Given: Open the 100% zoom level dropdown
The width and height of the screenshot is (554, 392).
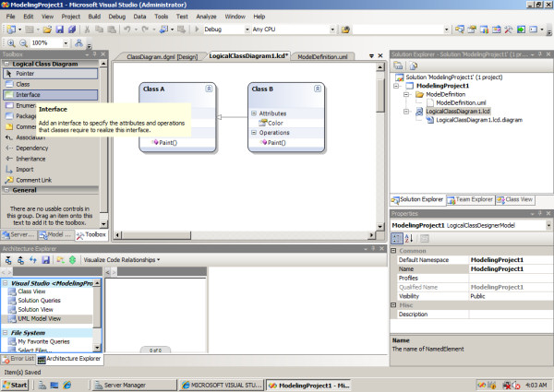Looking at the screenshot, I should [66, 43].
